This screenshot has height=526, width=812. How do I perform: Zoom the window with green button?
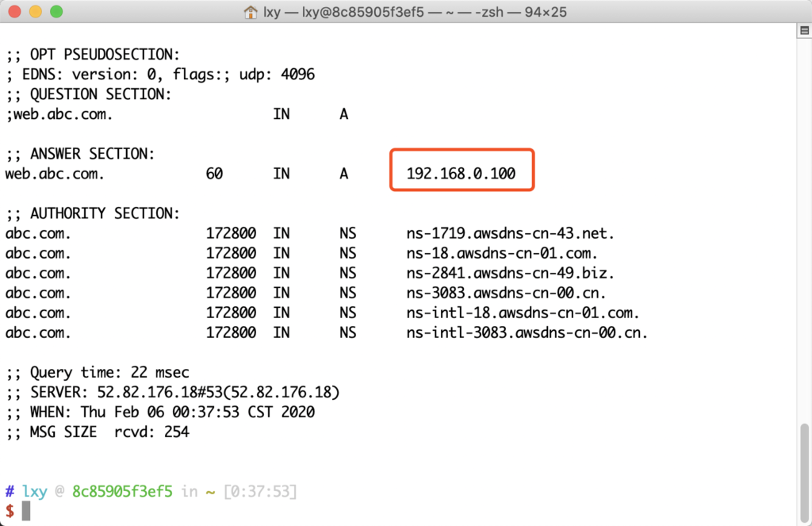[56, 13]
